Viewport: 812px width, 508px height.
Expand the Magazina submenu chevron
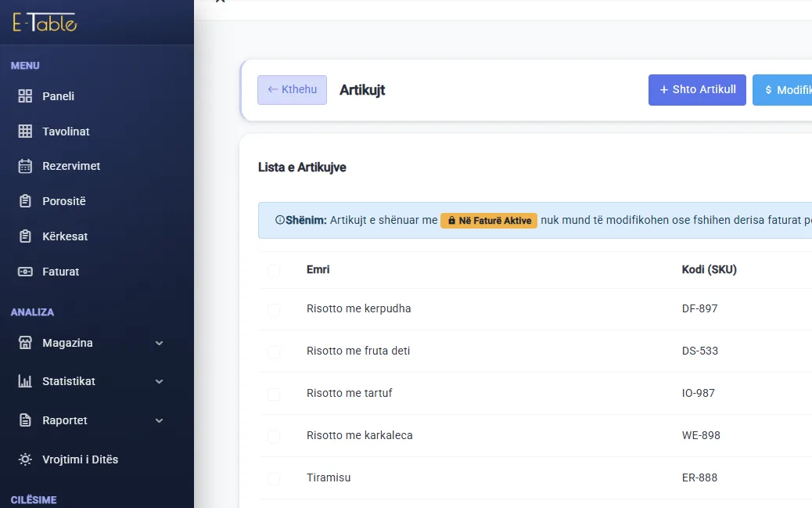(160, 343)
